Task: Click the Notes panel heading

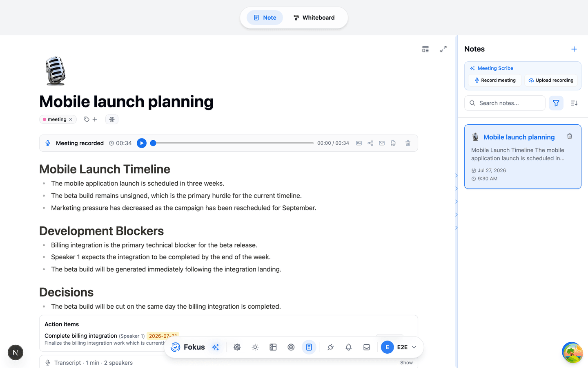Action: 474,49
